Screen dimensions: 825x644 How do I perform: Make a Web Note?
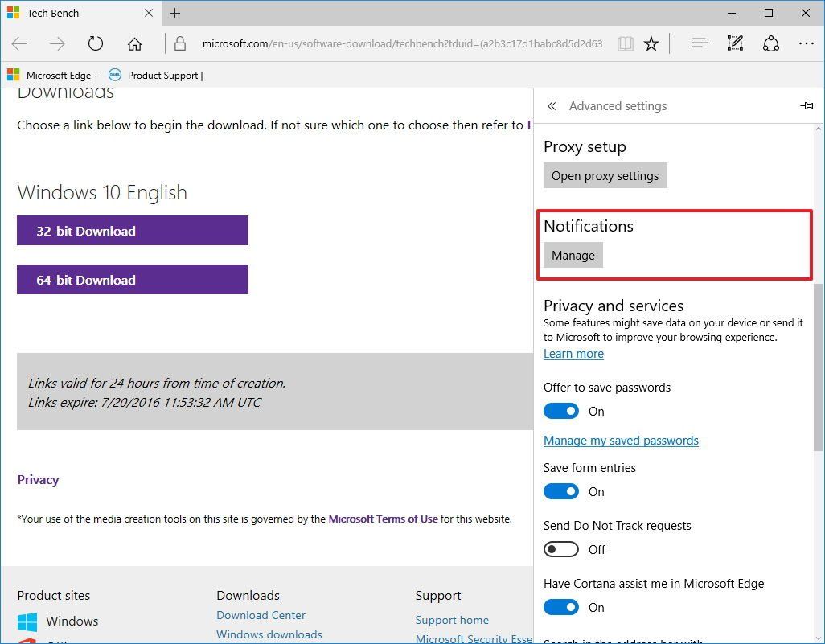tap(734, 43)
